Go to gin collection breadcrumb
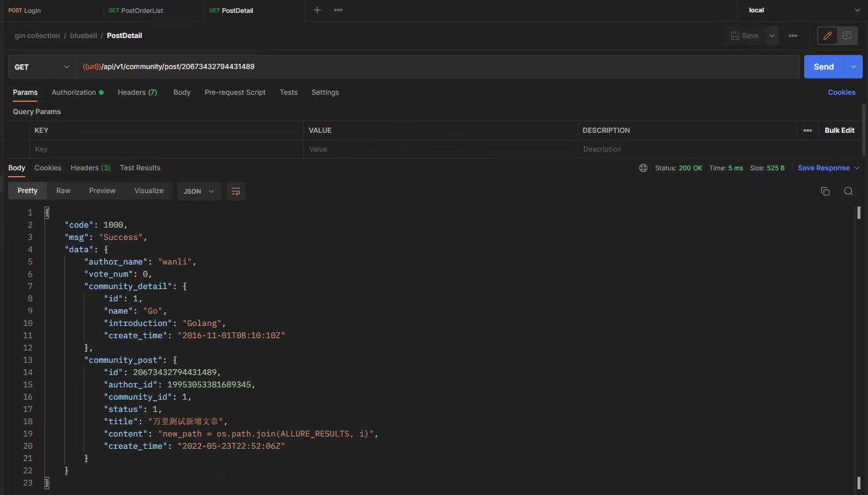Viewport: 868px width, 495px height. pos(37,36)
